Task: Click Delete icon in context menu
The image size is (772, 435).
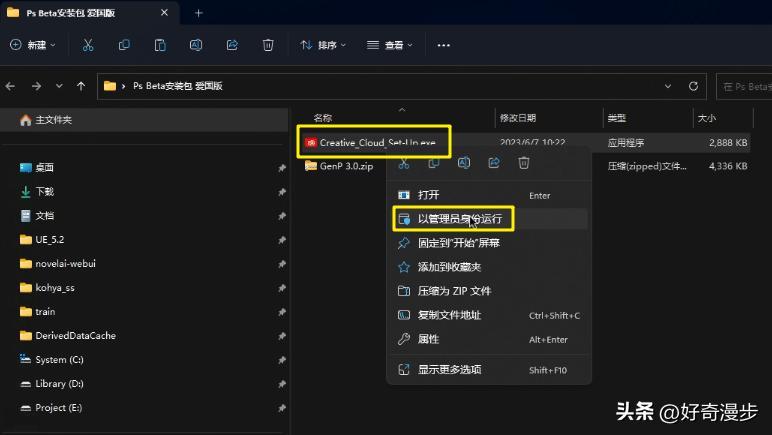Action: tap(524, 163)
